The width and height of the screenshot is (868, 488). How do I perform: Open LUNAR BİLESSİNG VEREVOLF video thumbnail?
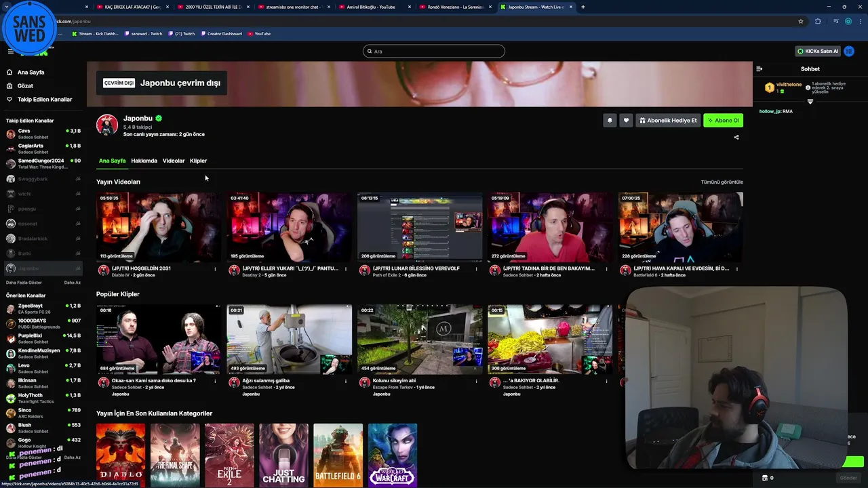click(420, 227)
